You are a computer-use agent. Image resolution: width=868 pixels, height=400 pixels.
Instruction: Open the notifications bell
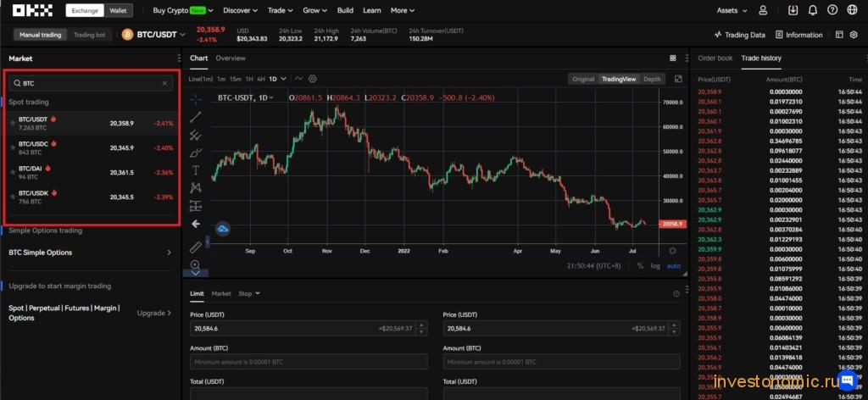coord(813,10)
